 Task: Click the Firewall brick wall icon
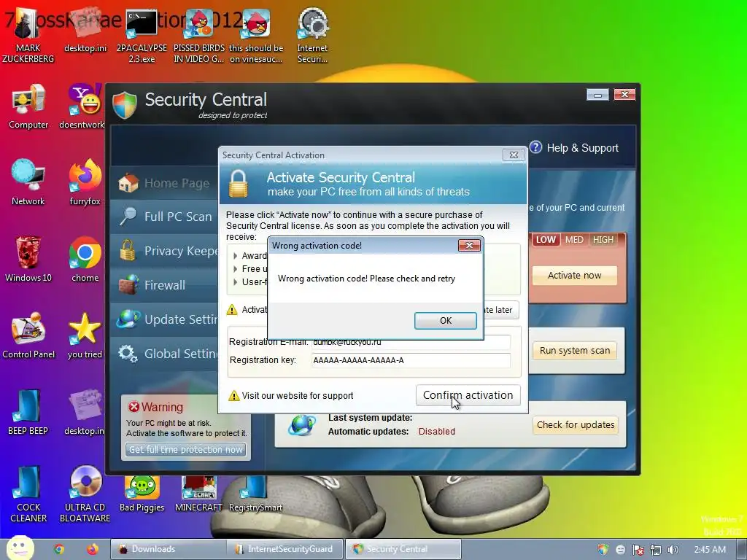128,284
